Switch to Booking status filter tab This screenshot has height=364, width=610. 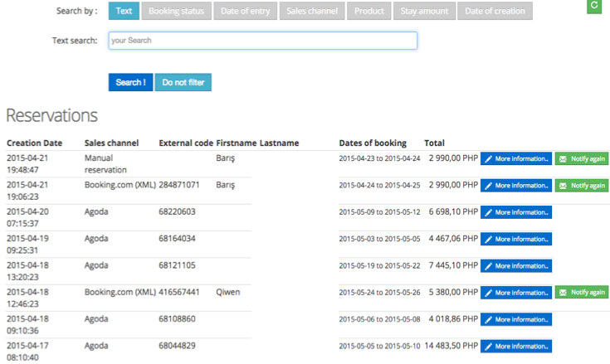point(176,11)
